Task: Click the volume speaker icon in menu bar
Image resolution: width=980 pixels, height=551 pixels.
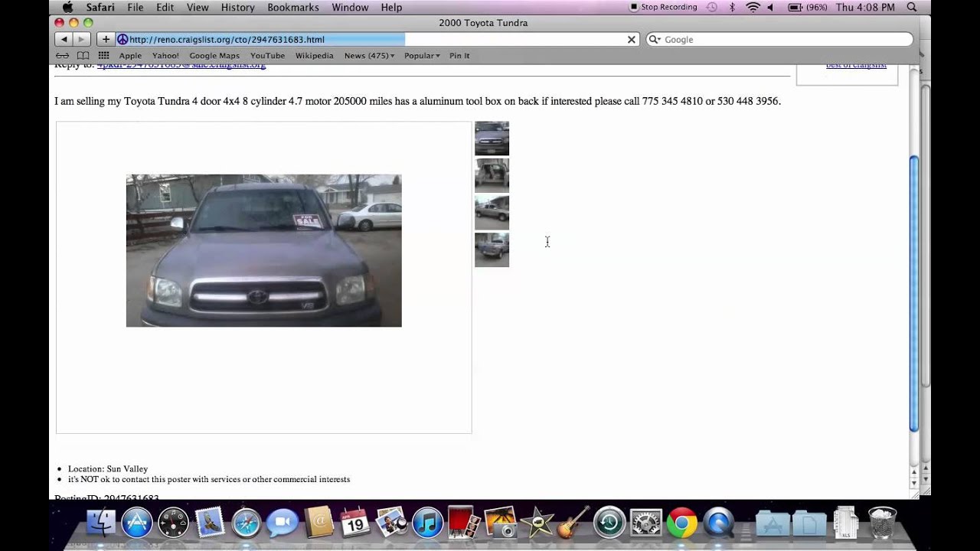Action: [770, 7]
